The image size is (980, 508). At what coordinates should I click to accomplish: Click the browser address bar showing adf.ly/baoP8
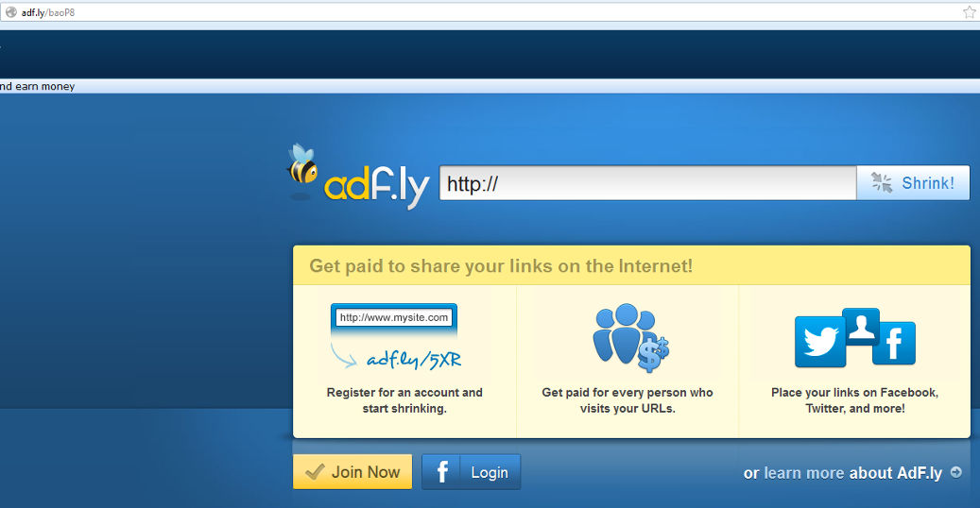coord(490,12)
